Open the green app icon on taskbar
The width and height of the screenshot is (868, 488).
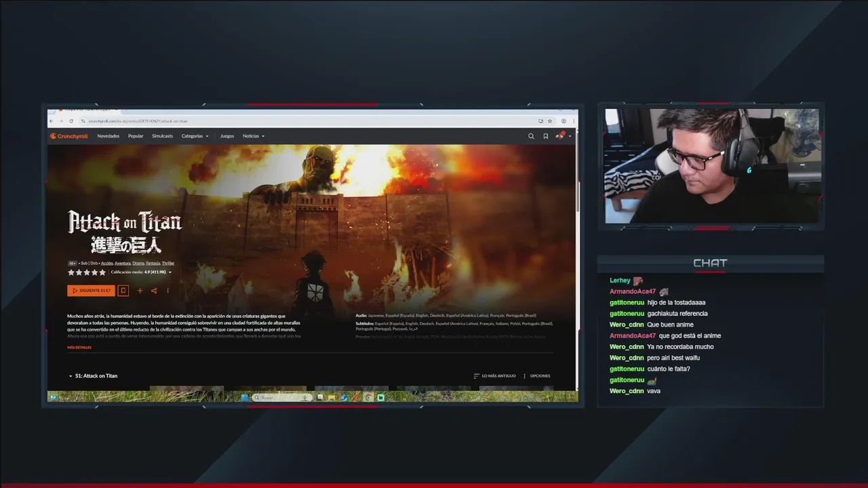[x=380, y=398]
